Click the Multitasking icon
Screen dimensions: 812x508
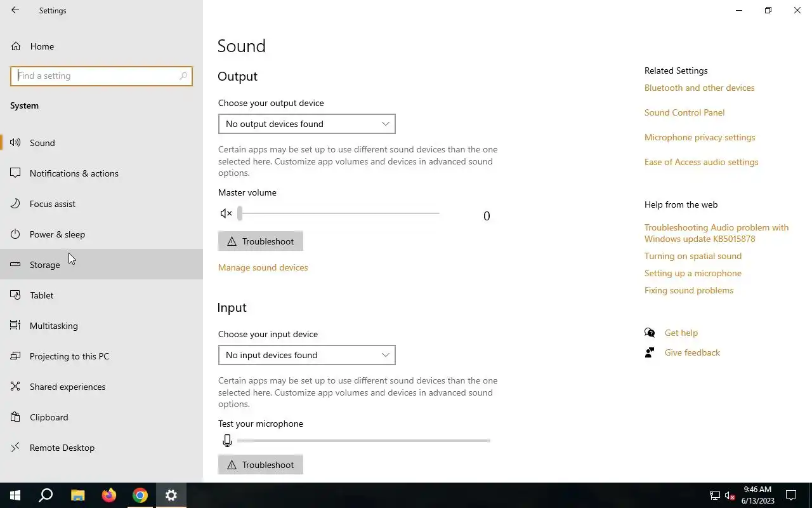click(x=15, y=326)
